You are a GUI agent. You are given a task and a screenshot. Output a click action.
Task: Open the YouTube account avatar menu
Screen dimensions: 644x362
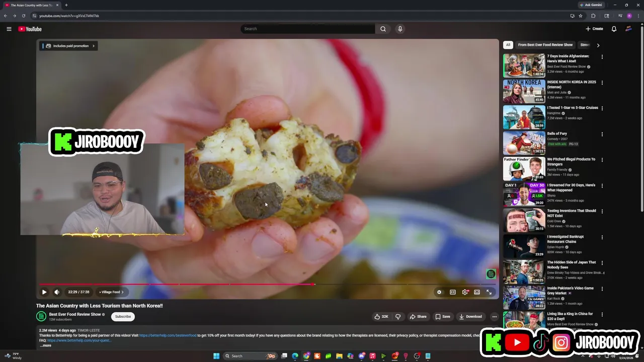coord(628,29)
